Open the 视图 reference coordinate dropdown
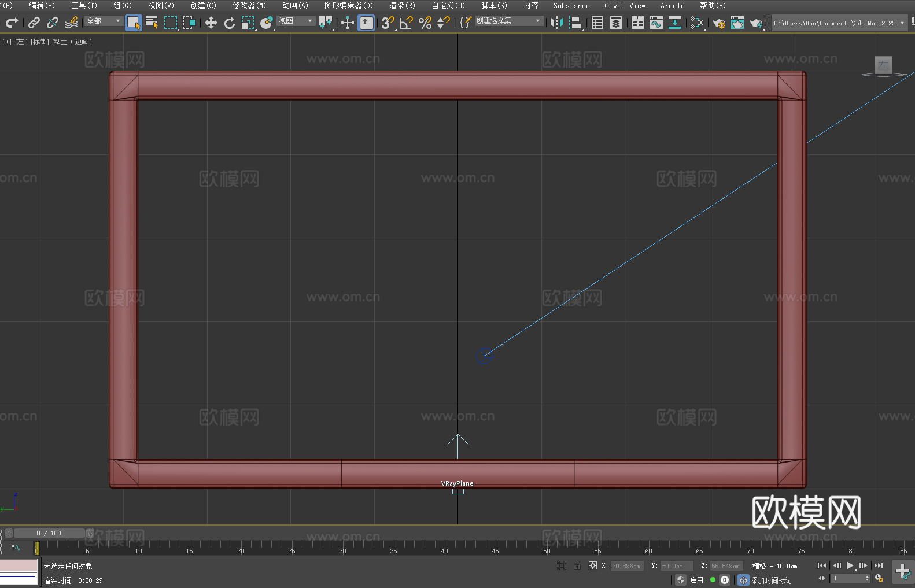The width and height of the screenshot is (915, 588). pos(296,21)
